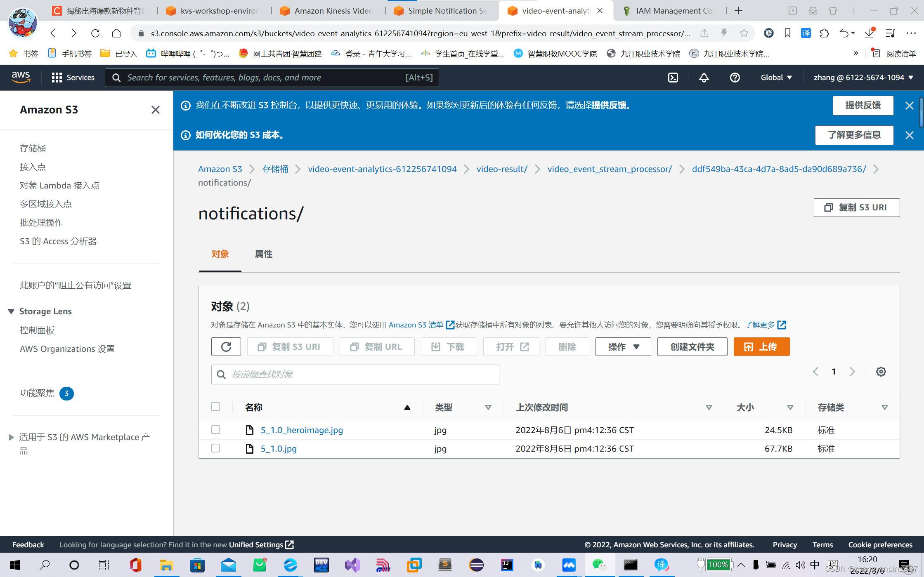924x577 pixels.
Task: Switch to the 属性 tab
Action: (x=263, y=254)
